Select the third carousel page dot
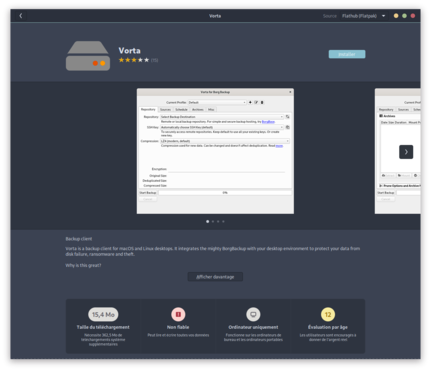The height and width of the screenshot is (371, 431). pyautogui.click(x=218, y=221)
